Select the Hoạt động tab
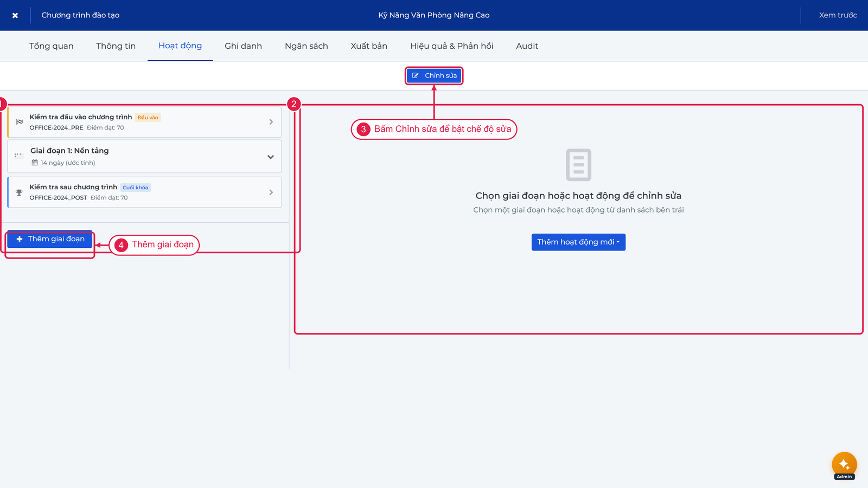Image resolution: width=868 pixels, height=488 pixels. point(180,46)
